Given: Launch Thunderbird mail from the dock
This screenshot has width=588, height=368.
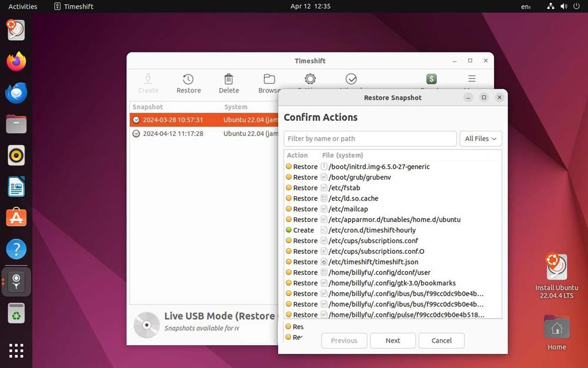Looking at the screenshot, I should coord(16,93).
